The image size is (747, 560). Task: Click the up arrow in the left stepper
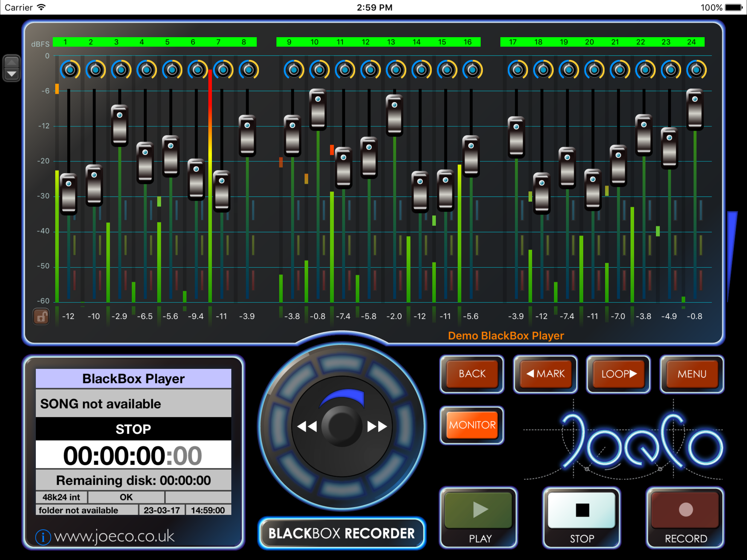pos(12,62)
